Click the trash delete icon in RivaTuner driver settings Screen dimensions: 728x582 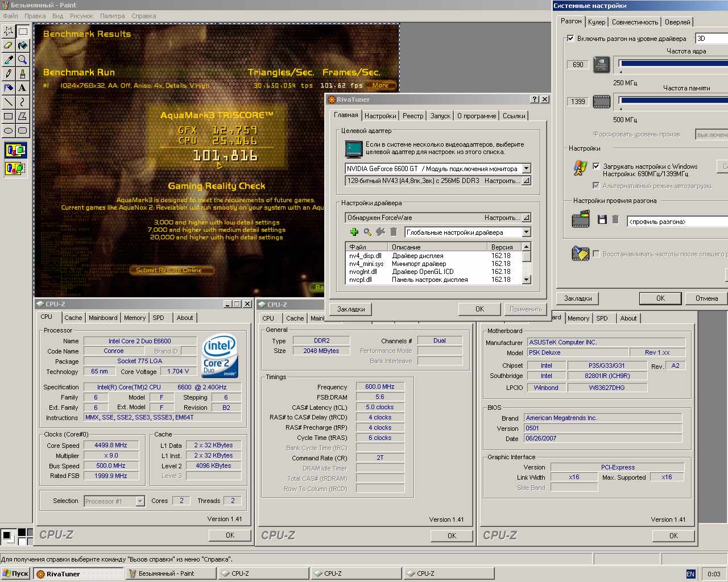(x=394, y=232)
